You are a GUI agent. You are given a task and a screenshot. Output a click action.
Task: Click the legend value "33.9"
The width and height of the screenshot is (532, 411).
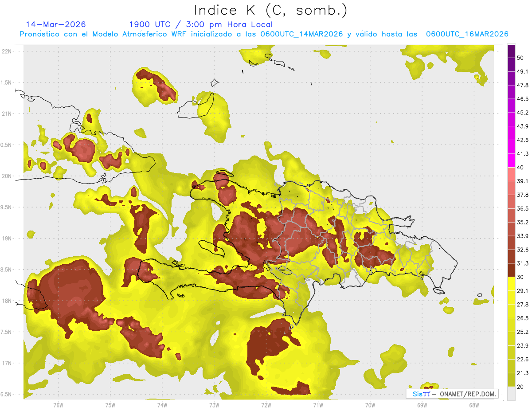click(x=523, y=236)
